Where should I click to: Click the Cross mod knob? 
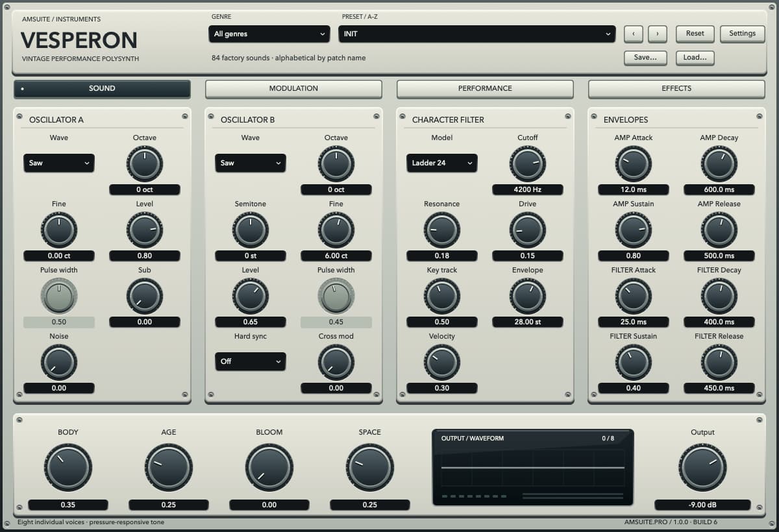click(x=336, y=362)
